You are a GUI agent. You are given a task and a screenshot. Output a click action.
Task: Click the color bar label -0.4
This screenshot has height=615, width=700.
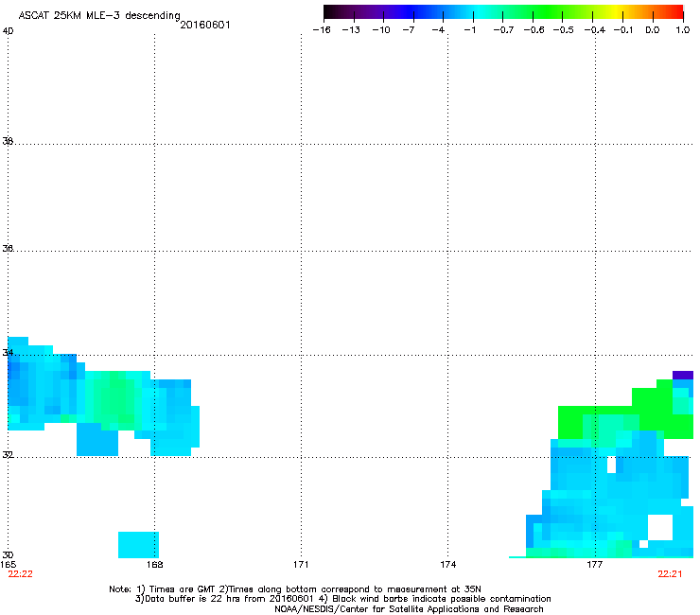tap(595, 30)
